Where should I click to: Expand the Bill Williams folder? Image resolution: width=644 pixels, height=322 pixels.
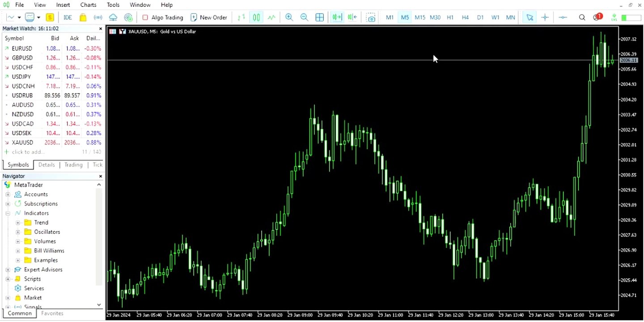(18, 251)
